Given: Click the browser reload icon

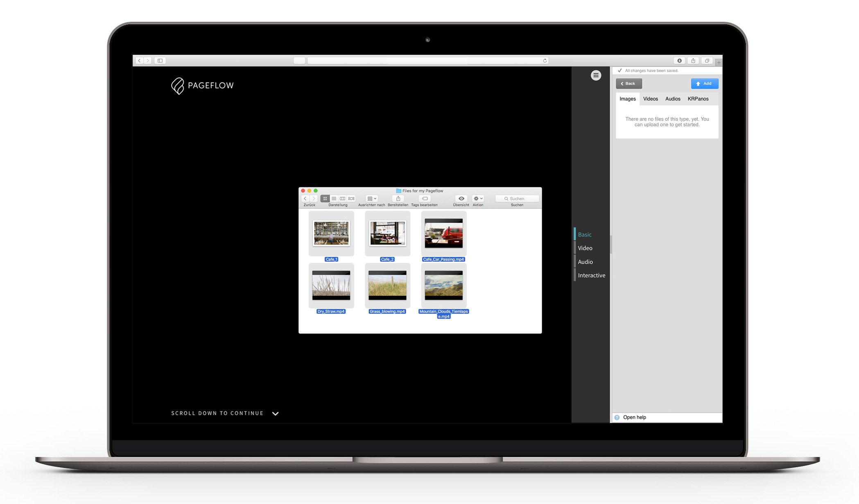Looking at the screenshot, I should [545, 61].
